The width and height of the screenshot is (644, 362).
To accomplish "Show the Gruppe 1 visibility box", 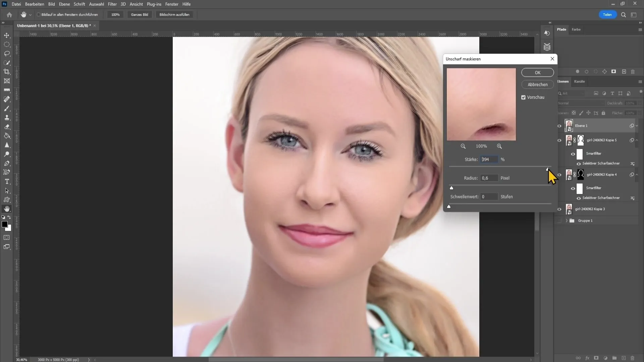I will (x=559, y=221).
